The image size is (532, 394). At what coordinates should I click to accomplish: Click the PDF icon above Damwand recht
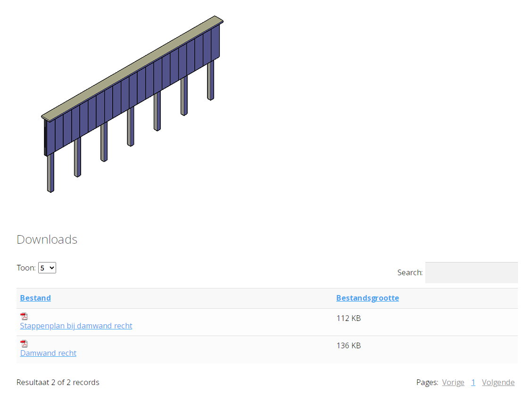pyautogui.click(x=24, y=344)
